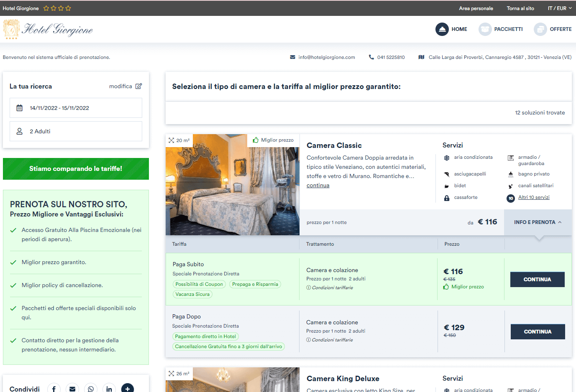Click the Prepaga e Risparmia tag
This screenshot has width=576, height=392.
255,284
